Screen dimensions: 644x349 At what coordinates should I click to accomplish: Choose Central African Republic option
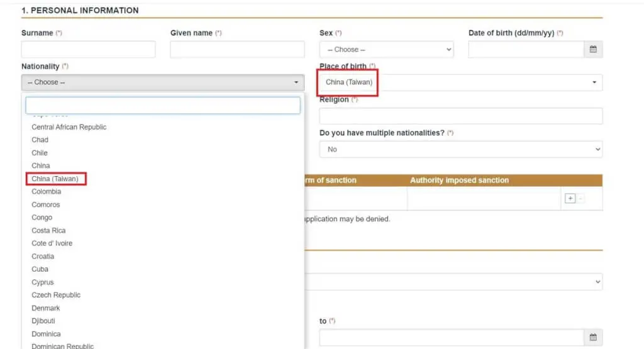[x=69, y=127]
